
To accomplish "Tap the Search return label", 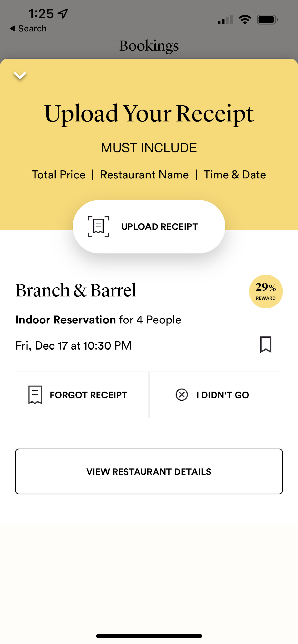I will coord(32,29).
